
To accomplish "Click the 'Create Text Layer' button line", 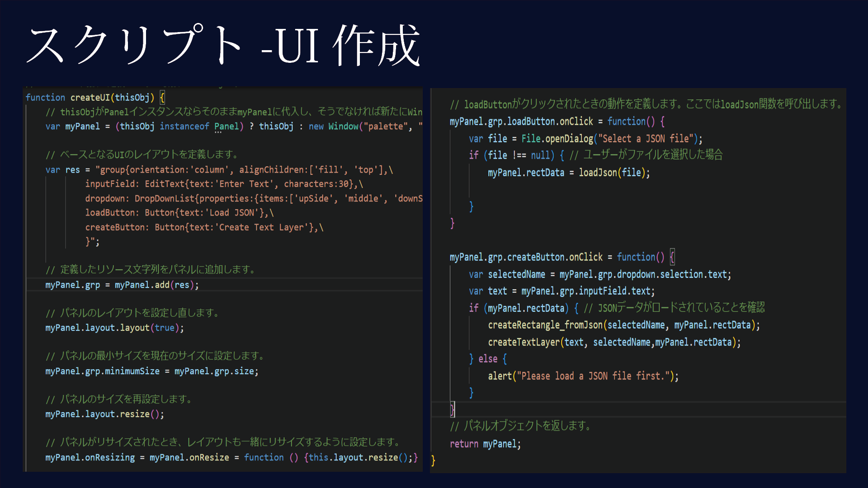I will [x=203, y=227].
